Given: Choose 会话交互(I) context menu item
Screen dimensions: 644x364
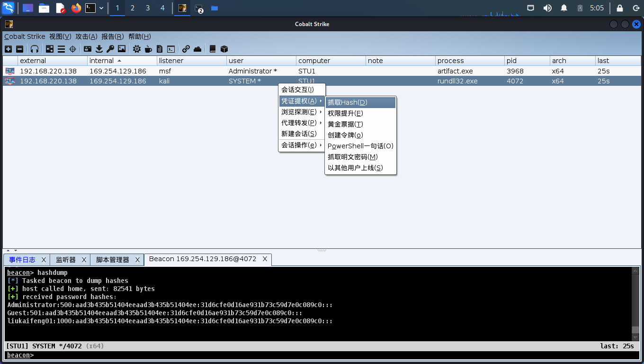Looking at the screenshot, I should click(x=302, y=90).
